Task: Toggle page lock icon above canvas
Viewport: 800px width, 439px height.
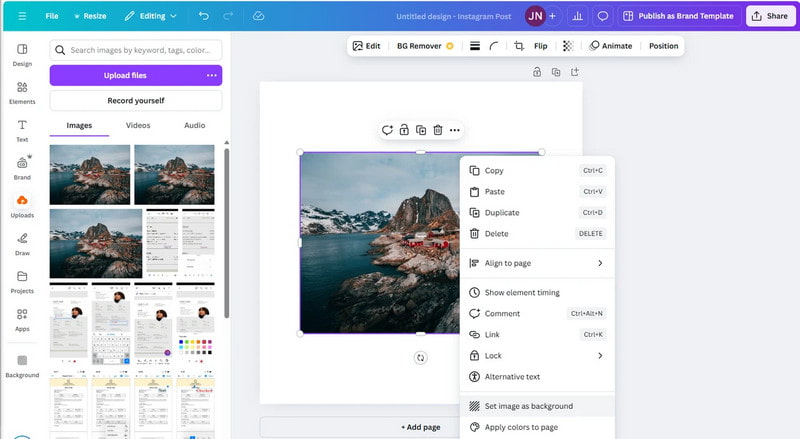Action: (x=537, y=72)
